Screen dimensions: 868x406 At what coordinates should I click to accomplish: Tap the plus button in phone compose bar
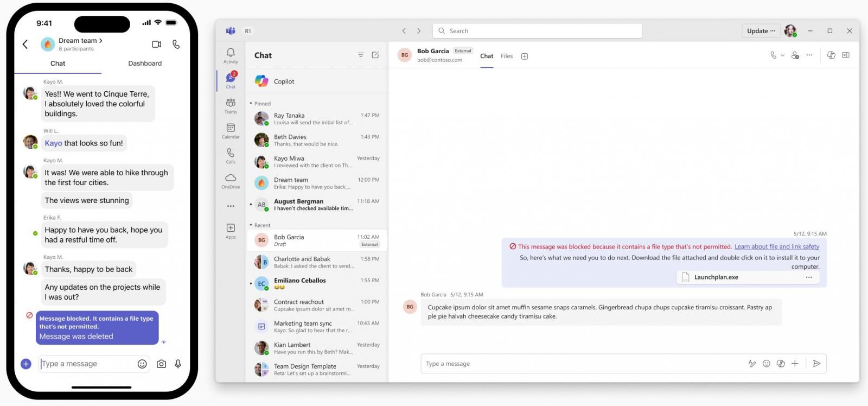(26, 364)
